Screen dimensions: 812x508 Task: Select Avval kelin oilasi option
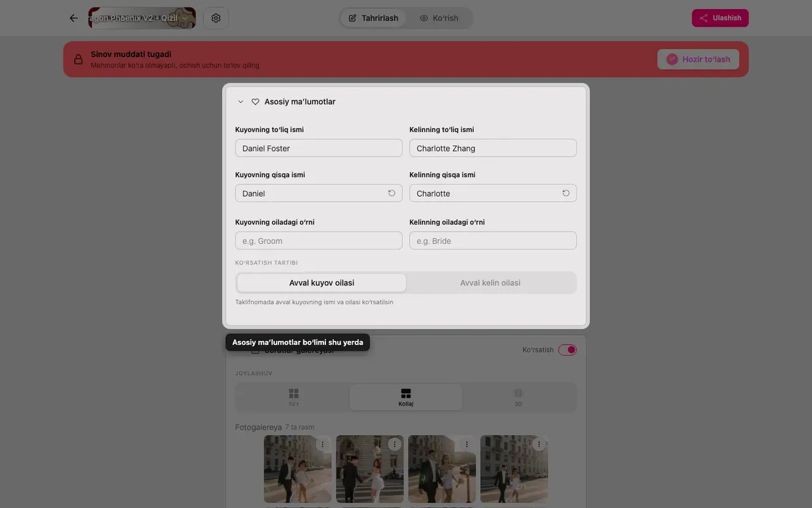(x=490, y=283)
